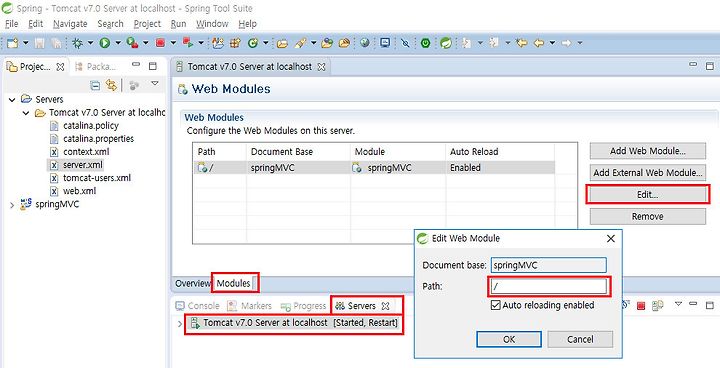Toggle Auto reloading enabled checkbox
The image size is (720, 368).
pos(495,305)
